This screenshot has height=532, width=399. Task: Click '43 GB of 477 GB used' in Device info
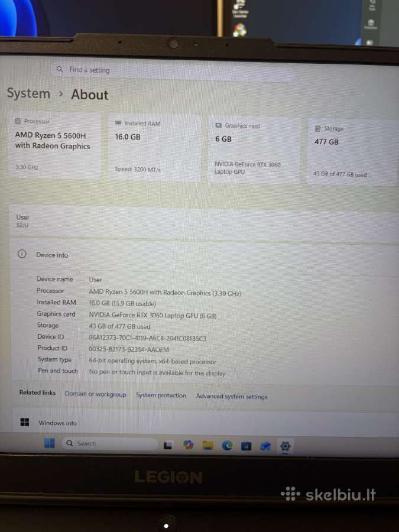[x=119, y=326]
